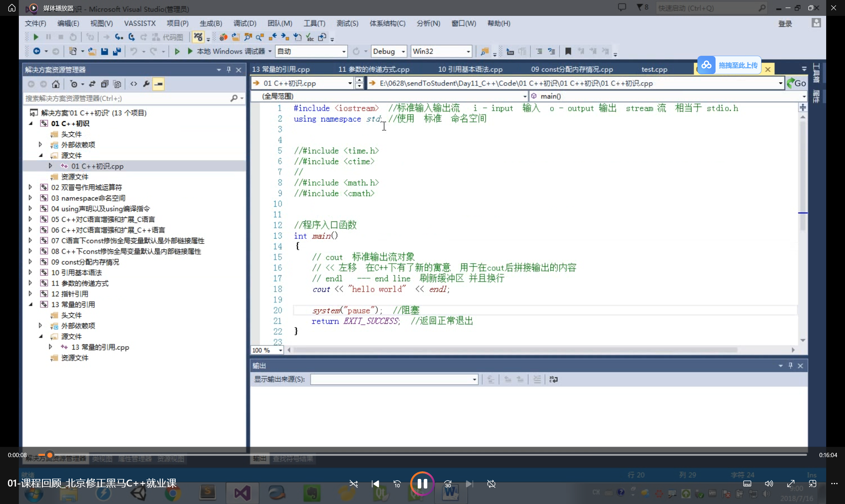Skip forward 30 seconds in media player
The width and height of the screenshot is (845, 504).
point(448,484)
